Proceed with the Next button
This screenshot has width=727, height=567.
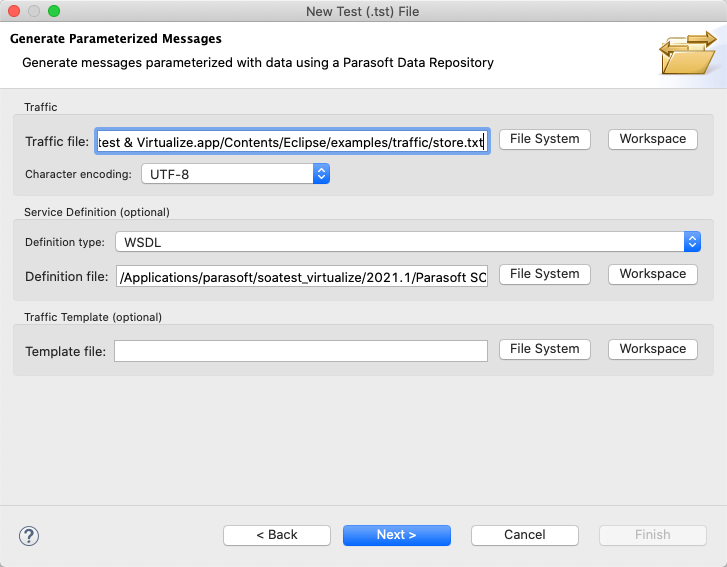397,535
